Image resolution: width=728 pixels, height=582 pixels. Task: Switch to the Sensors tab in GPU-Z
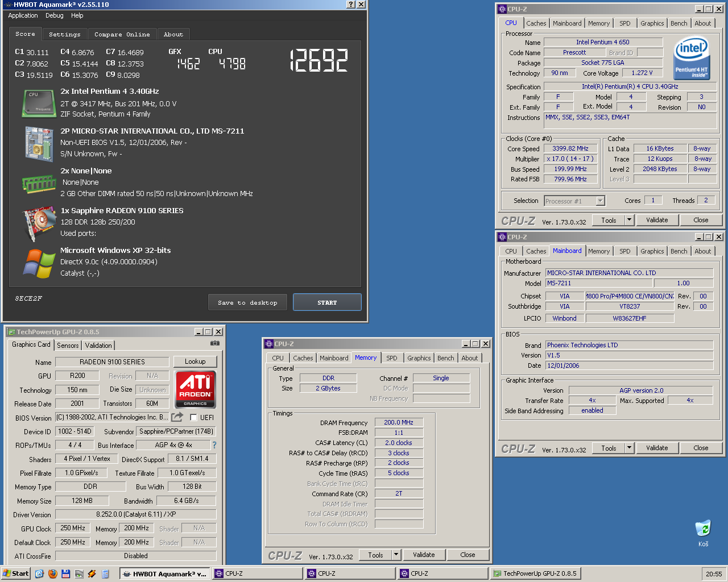pos(68,346)
